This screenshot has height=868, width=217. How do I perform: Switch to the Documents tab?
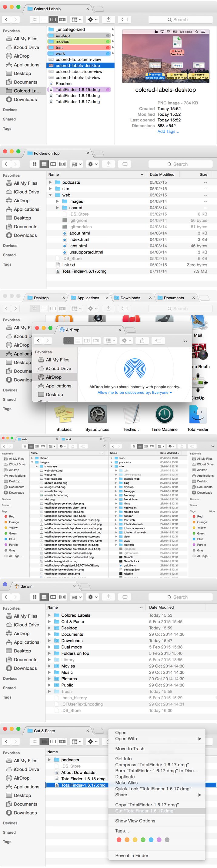(x=174, y=298)
